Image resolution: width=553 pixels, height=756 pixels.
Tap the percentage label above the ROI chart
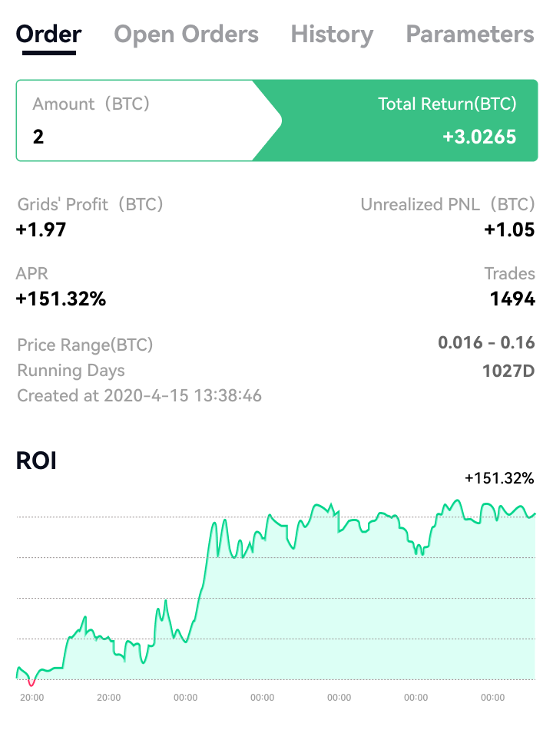tap(498, 478)
